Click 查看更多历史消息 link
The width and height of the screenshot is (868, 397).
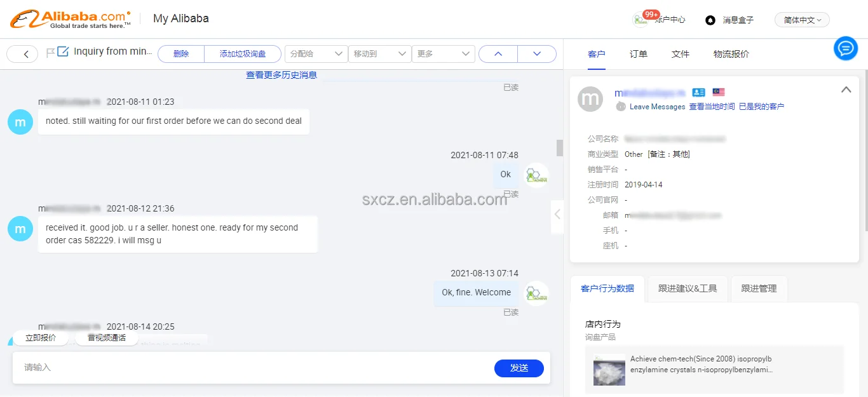coord(281,75)
